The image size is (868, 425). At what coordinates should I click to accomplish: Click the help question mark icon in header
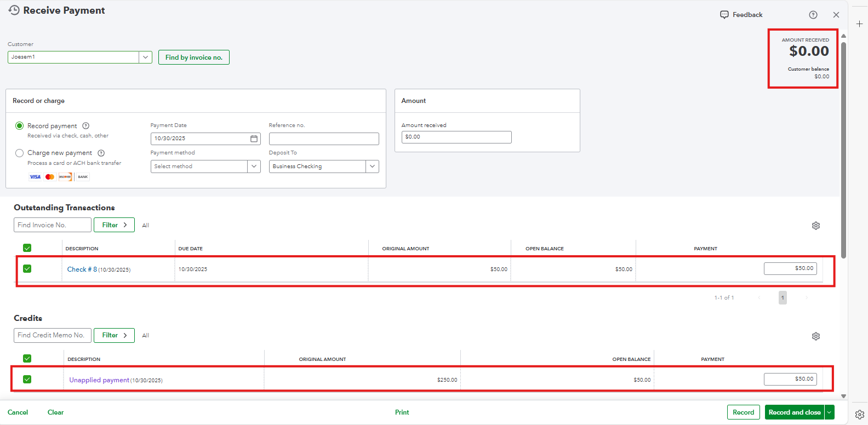click(x=813, y=15)
